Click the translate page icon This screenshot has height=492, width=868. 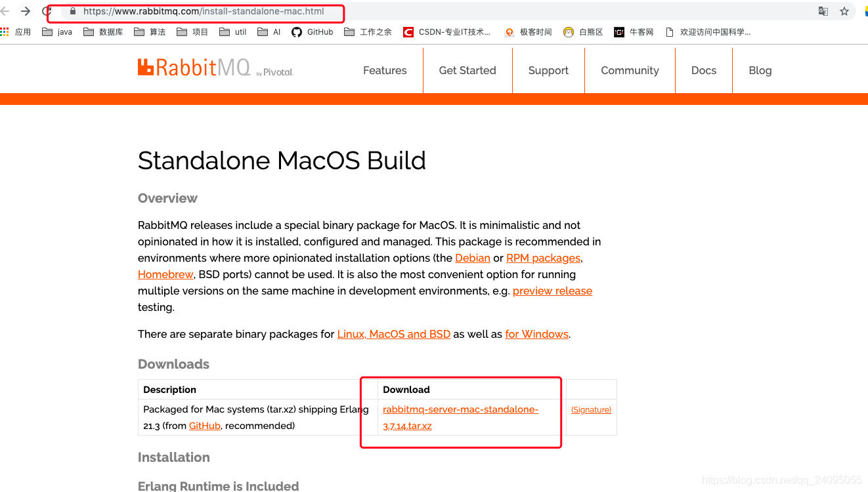point(823,11)
